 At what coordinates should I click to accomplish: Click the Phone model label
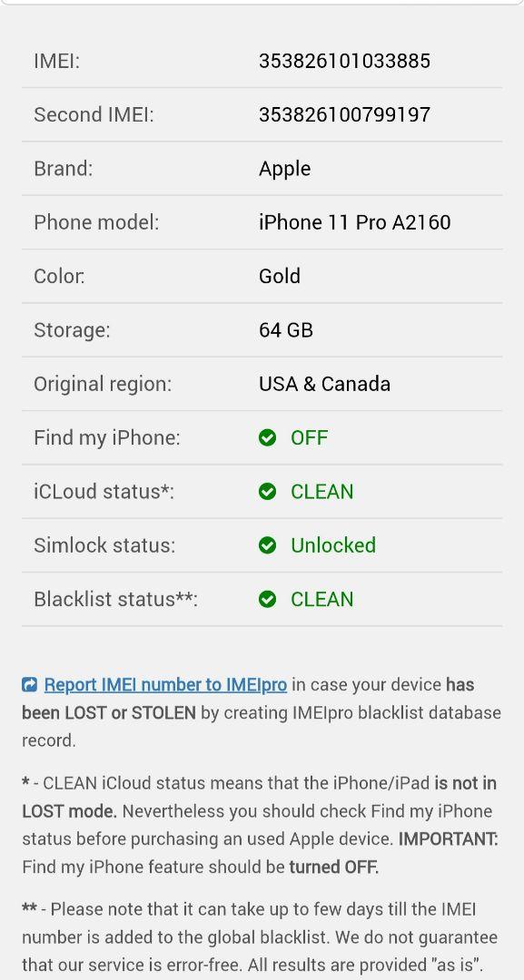click(96, 222)
